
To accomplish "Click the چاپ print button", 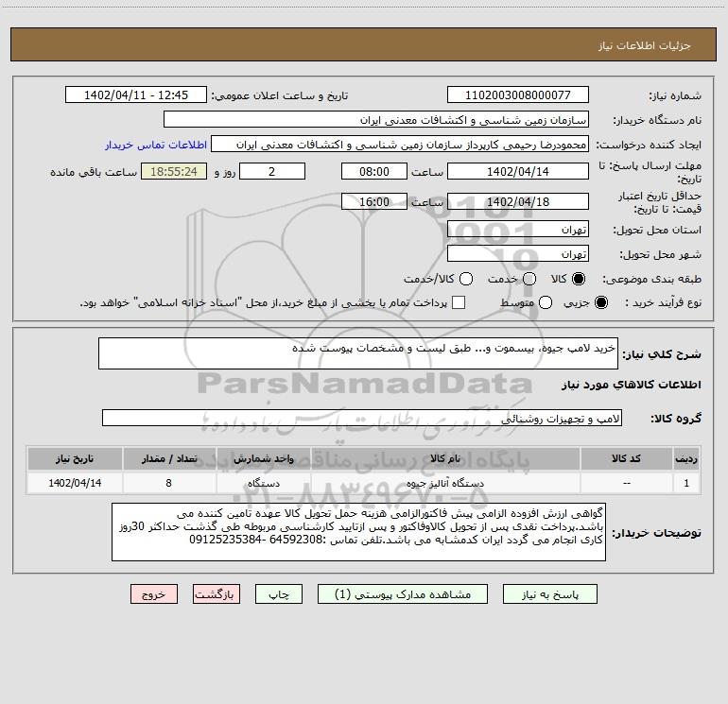I will click(x=279, y=594).
